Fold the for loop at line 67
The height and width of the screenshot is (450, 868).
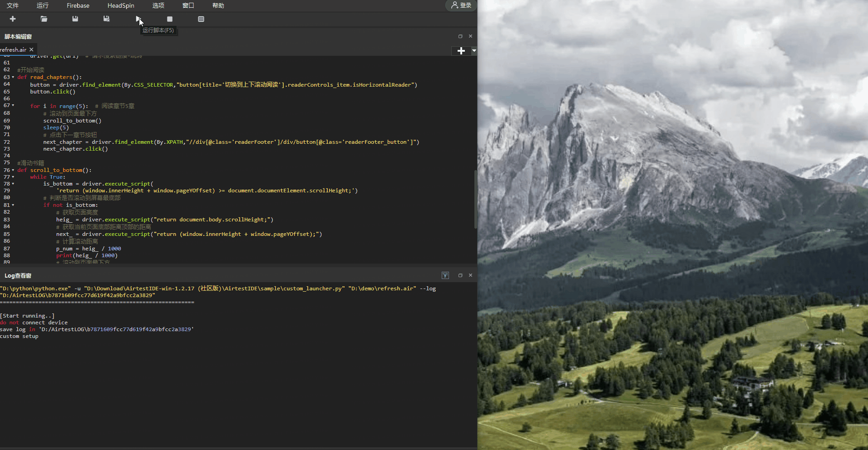[x=13, y=105]
